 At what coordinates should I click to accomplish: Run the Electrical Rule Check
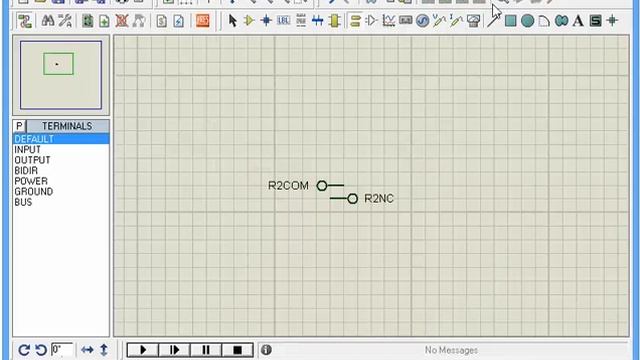179,20
